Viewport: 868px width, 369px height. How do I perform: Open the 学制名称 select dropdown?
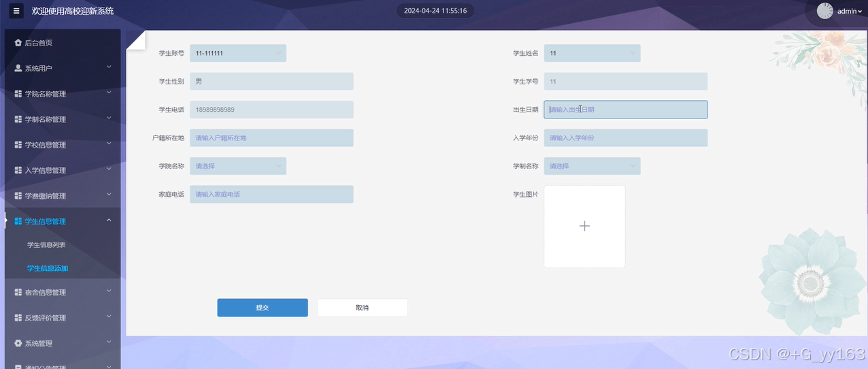592,166
